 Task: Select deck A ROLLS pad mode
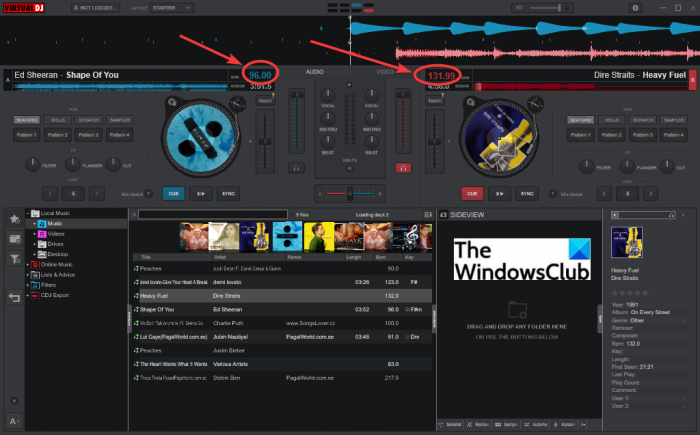click(x=58, y=120)
